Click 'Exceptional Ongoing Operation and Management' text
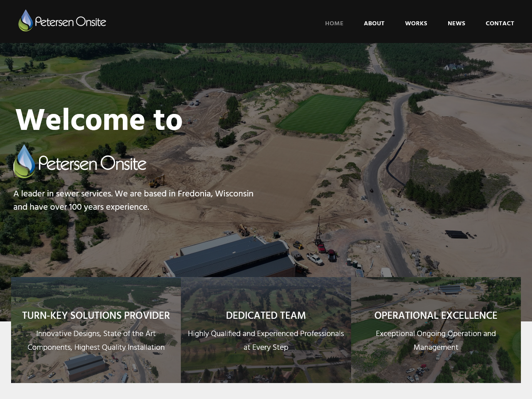The width and height of the screenshot is (532, 399). tap(435, 340)
